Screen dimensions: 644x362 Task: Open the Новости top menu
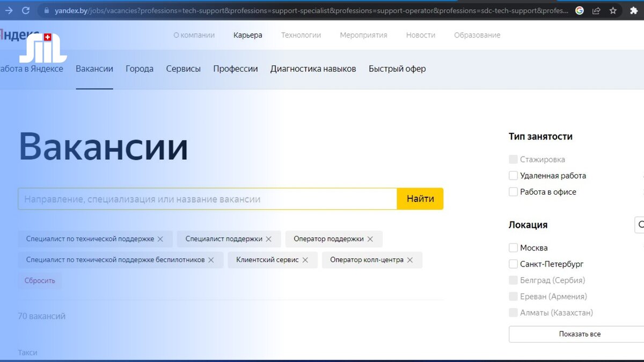click(421, 35)
